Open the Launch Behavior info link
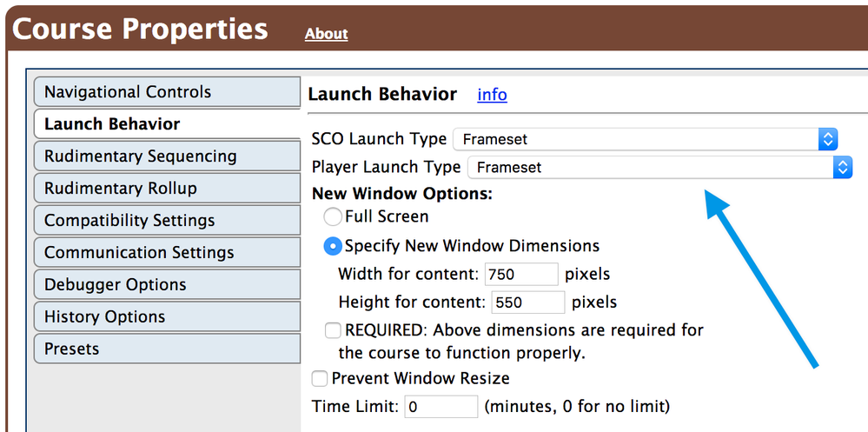Screen dimensions: 868x432 click(x=492, y=95)
